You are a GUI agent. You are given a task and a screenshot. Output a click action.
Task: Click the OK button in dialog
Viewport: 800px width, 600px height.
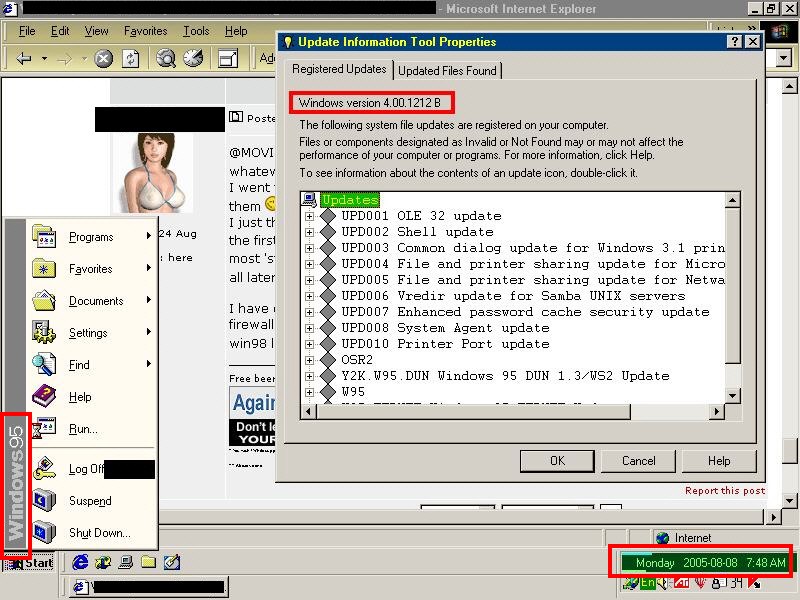point(557,461)
